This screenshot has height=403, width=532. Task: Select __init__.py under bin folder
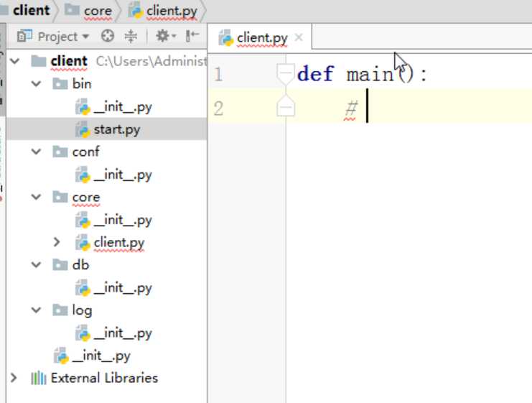tap(123, 106)
